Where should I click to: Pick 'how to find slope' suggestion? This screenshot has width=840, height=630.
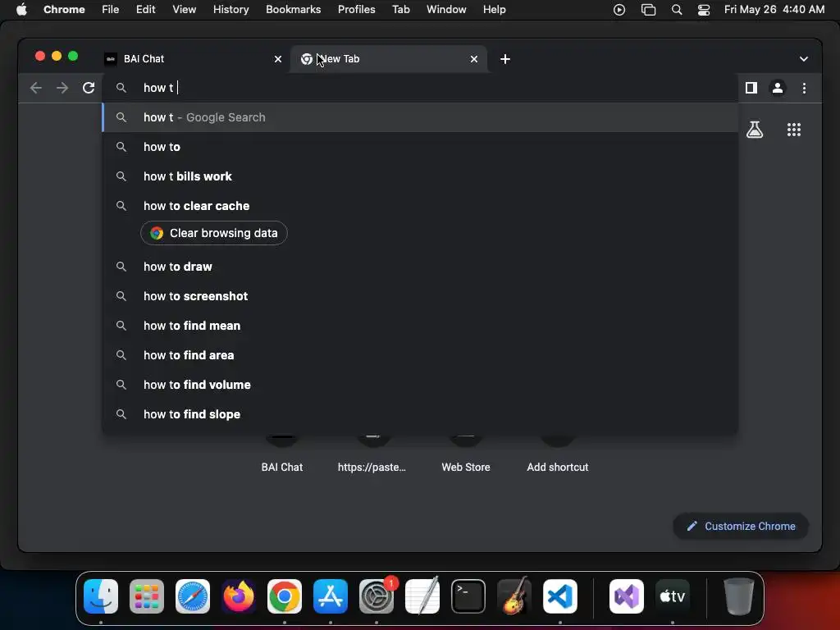coord(420,414)
